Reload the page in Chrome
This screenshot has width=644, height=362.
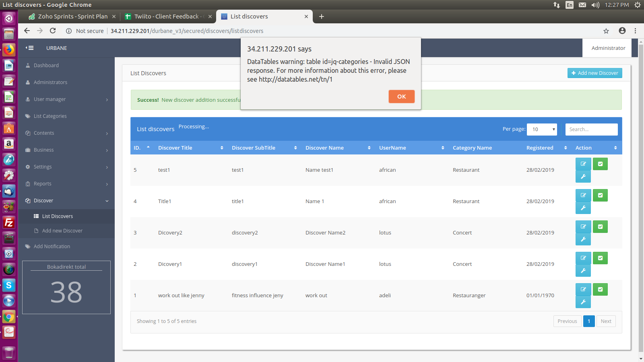tap(53, 31)
